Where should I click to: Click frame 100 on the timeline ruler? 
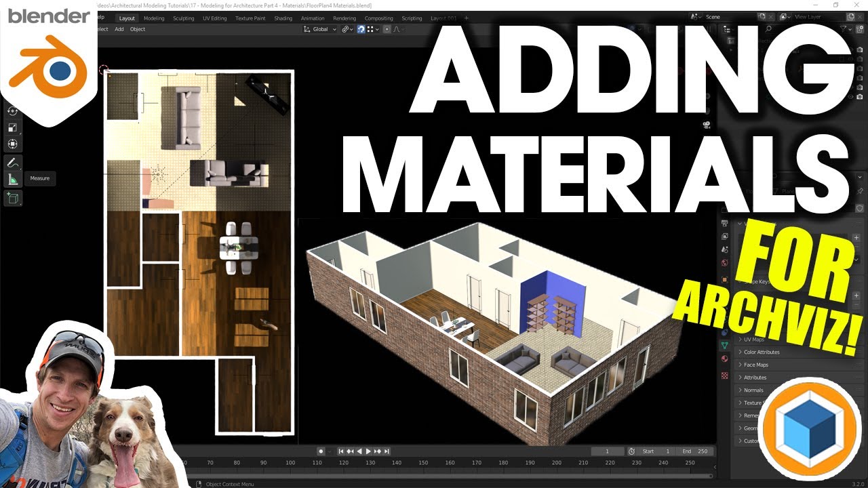[x=290, y=462]
